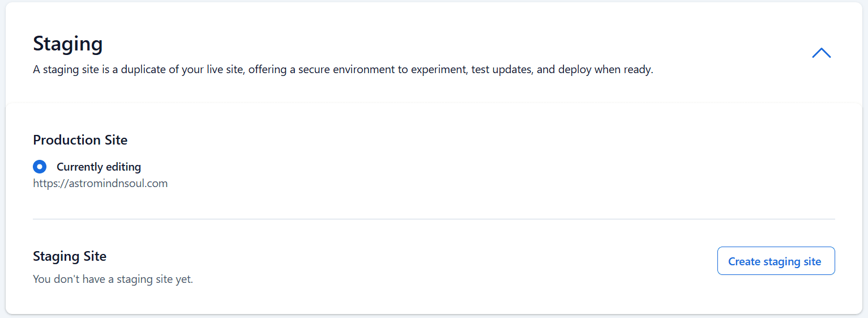Click the "astromindnsoul.com" domain text
This screenshot has height=318, width=868.
[117, 183]
